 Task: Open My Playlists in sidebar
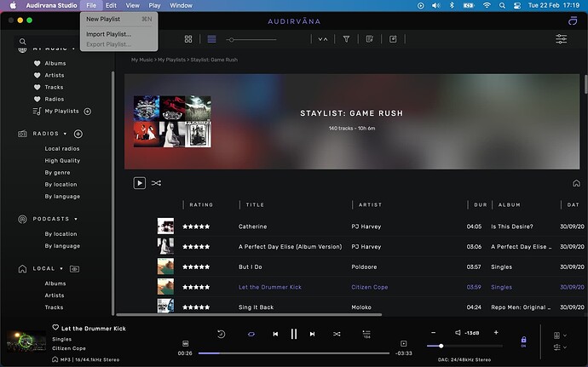[62, 112]
